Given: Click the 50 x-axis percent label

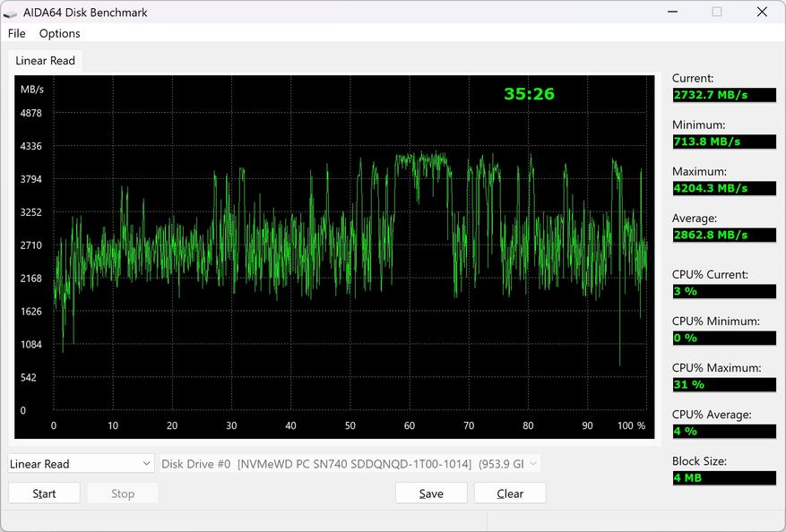Looking at the screenshot, I should [x=350, y=425].
